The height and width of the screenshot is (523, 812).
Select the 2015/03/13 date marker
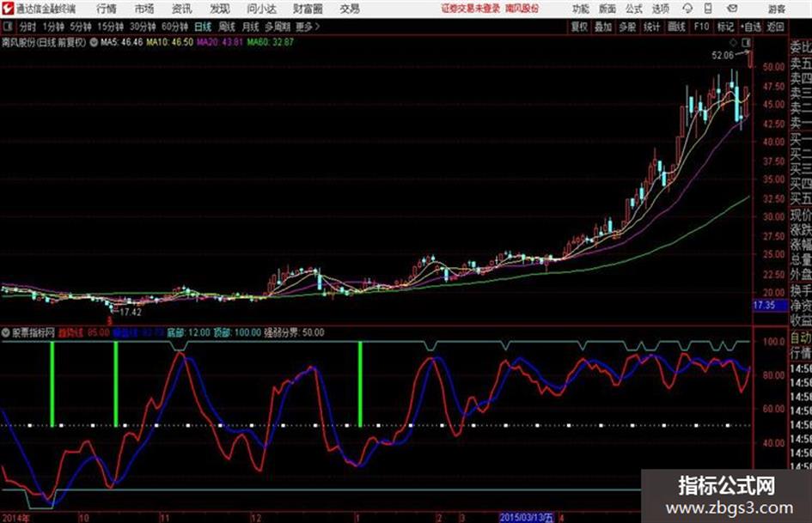[526, 517]
